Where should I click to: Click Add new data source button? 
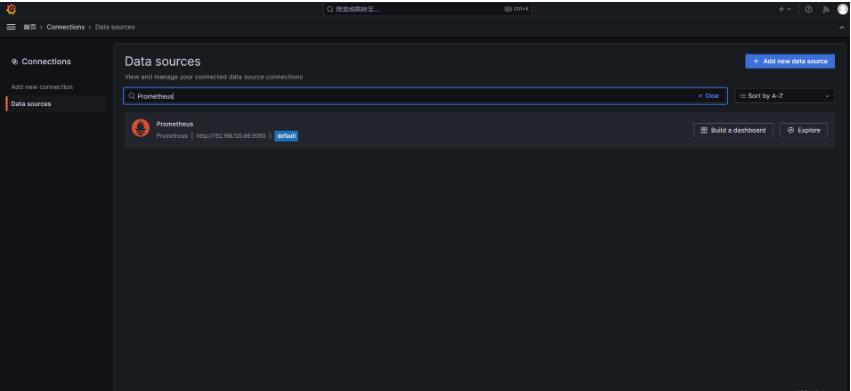[x=790, y=61]
